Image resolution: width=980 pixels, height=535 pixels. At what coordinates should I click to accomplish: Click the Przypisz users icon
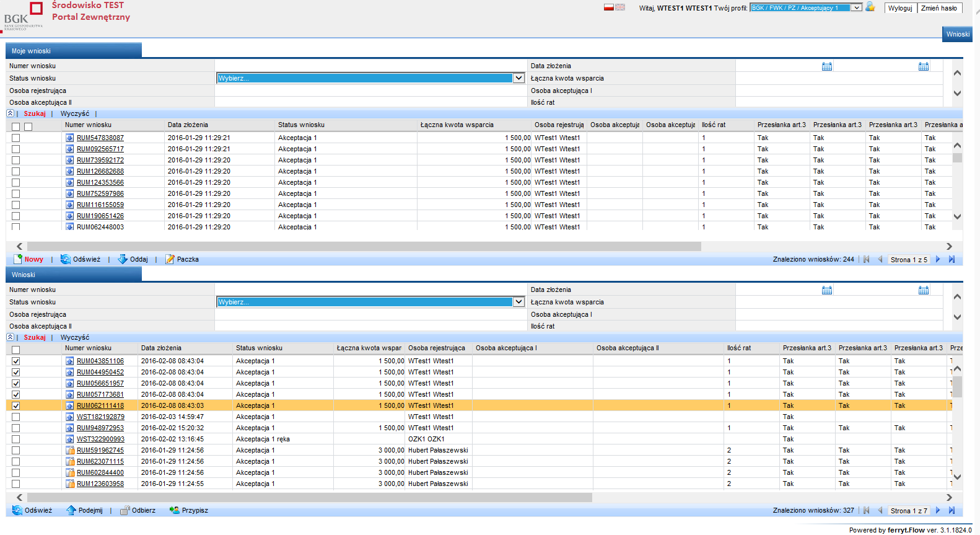pyautogui.click(x=174, y=510)
